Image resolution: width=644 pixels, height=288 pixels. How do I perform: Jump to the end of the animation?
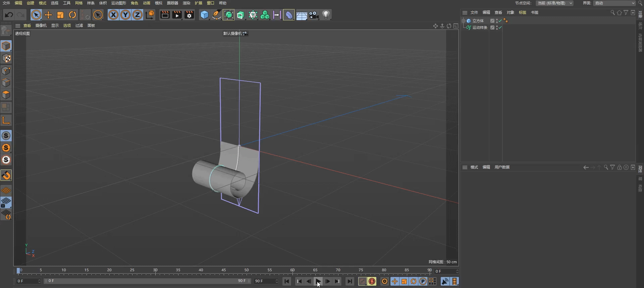pos(350,281)
